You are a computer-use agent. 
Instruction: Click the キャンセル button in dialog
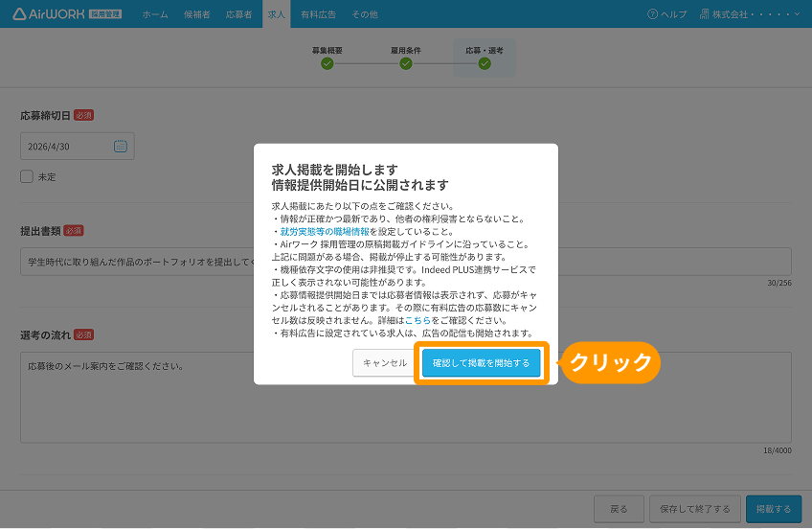coord(385,362)
